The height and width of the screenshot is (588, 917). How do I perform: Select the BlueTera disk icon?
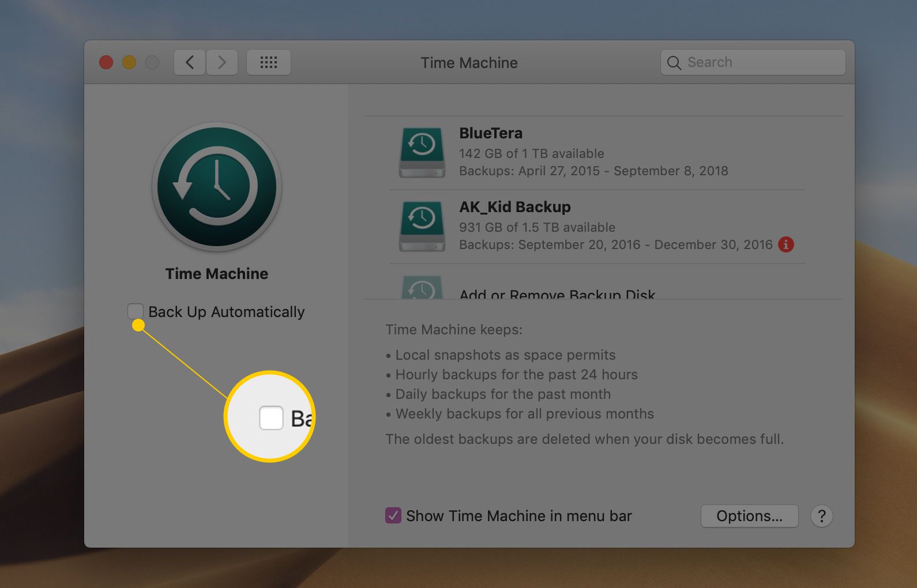[x=422, y=152]
